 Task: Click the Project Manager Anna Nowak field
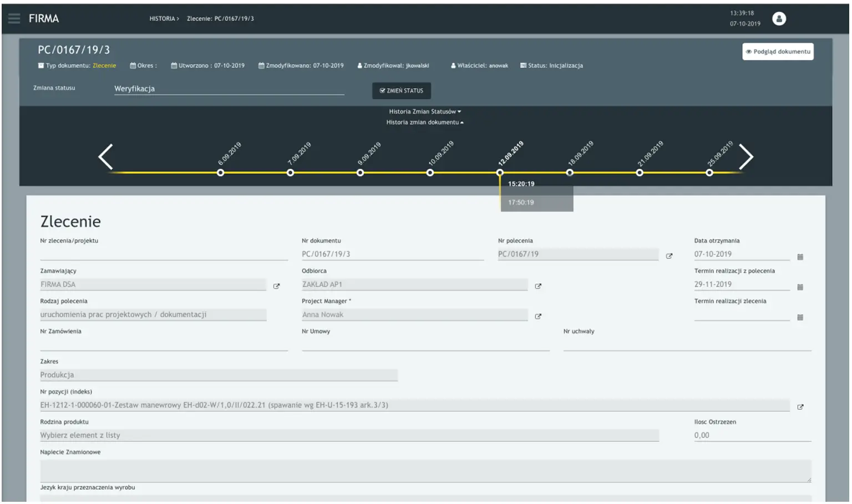(x=415, y=314)
